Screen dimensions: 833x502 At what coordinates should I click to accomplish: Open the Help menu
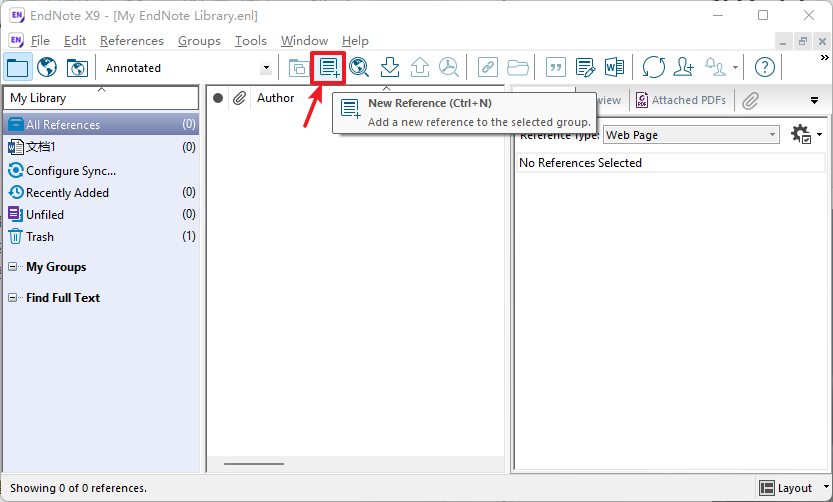(355, 41)
